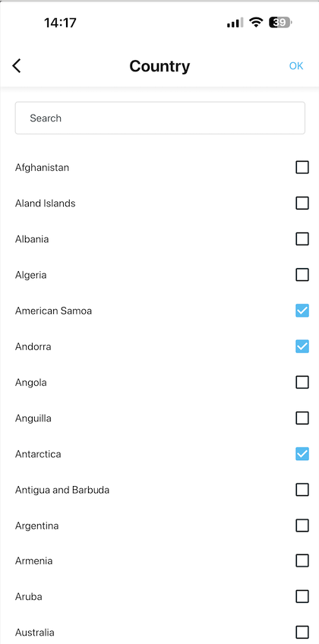This screenshot has height=644, width=319.
Task: Enable the Armenia checkbox
Action: coord(302,560)
